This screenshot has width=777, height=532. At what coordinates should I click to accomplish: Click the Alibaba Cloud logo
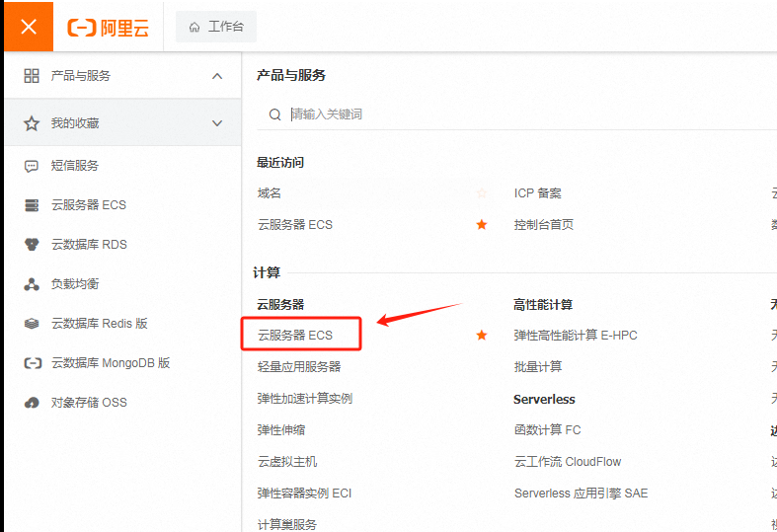tap(109, 28)
